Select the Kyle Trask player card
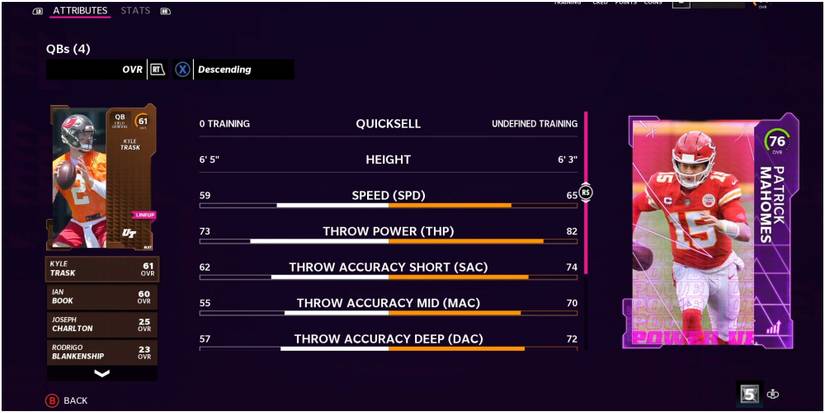Viewport: 825px width, 413px height. [x=101, y=177]
